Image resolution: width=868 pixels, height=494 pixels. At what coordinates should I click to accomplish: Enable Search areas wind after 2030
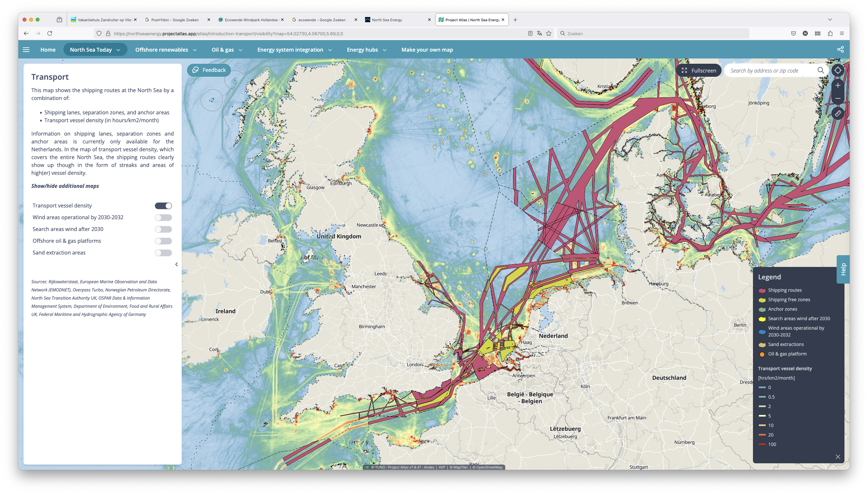(x=163, y=229)
